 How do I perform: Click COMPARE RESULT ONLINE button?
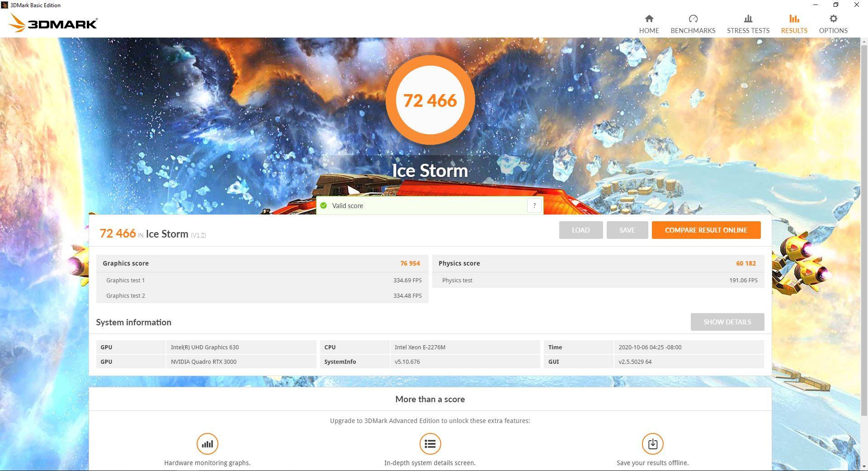pos(706,230)
